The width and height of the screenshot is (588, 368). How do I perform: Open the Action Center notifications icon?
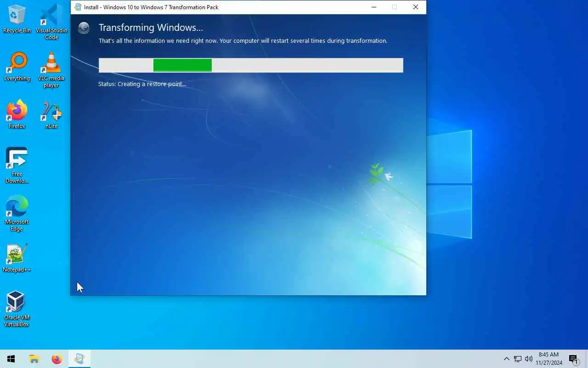pyautogui.click(x=573, y=359)
